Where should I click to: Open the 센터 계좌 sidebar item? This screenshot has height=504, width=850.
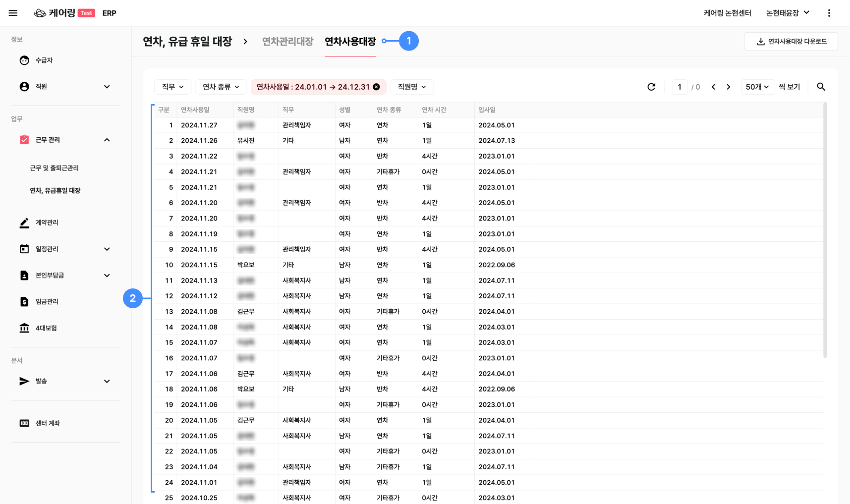tap(48, 423)
